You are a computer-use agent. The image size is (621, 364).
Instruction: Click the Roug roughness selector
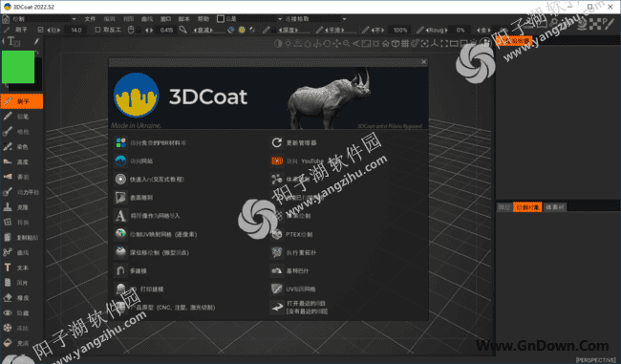coord(437,30)
